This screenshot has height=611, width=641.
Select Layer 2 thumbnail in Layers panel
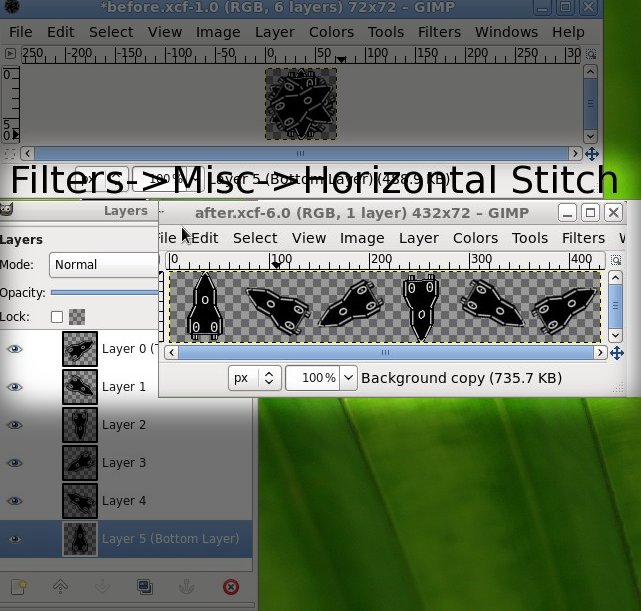pyautogui.click(x=80, y=425)
